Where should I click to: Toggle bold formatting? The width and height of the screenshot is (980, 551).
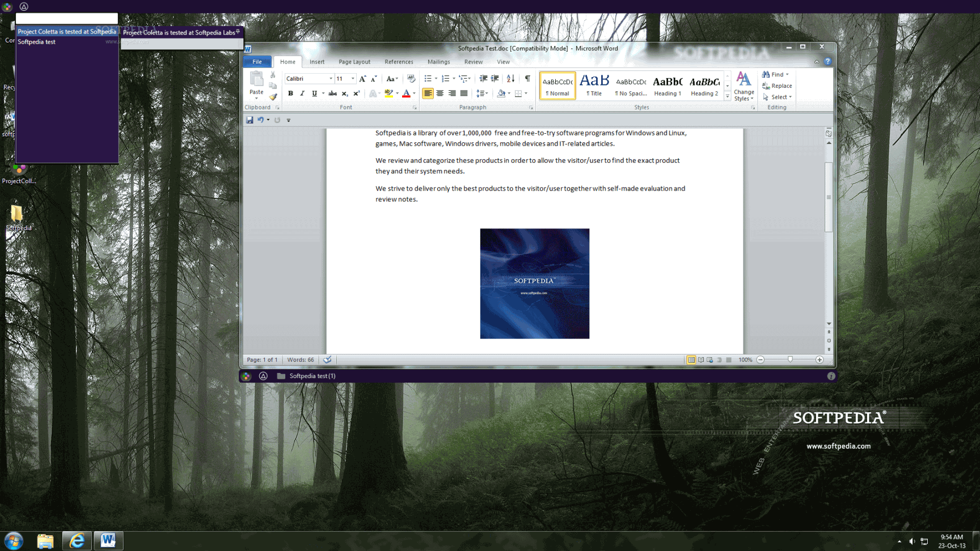click(x=290, y=94)
